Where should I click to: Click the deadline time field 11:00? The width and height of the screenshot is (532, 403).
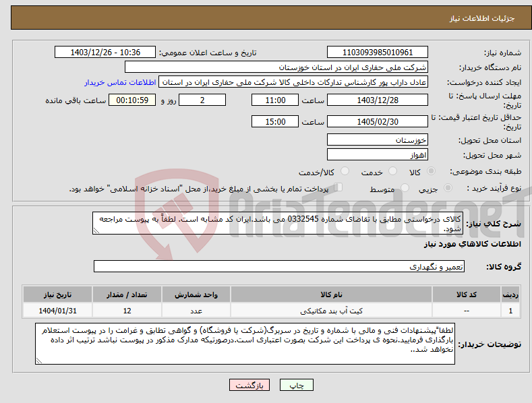[x=275, y=100]
